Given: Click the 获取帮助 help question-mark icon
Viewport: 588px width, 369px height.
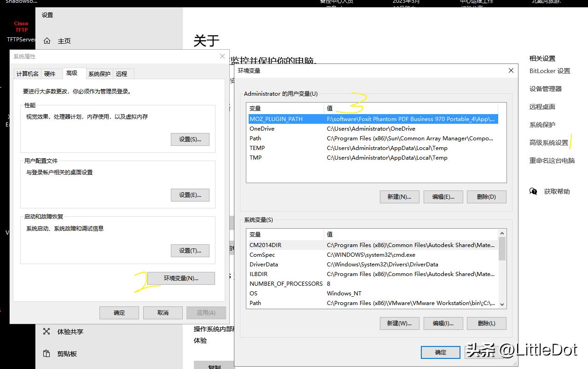Looking at the screenshot, I should click(533, 191).
